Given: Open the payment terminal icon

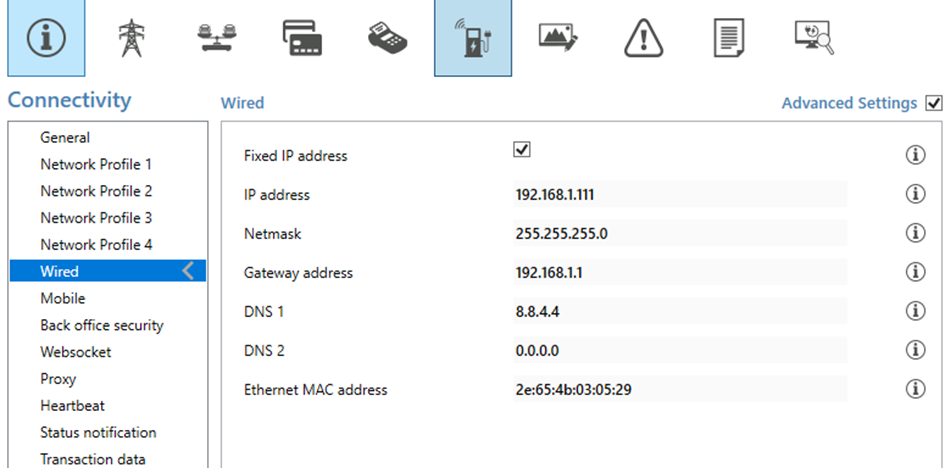Looking at the screenshot, I should tap(387, 37).
